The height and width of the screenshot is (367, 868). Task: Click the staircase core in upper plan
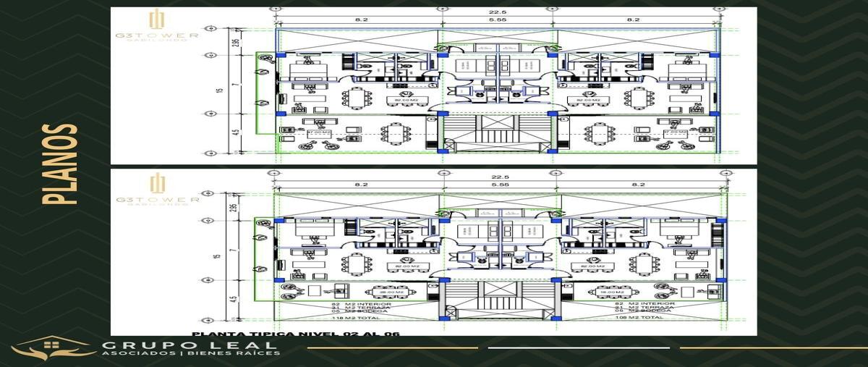pos(498,132)
